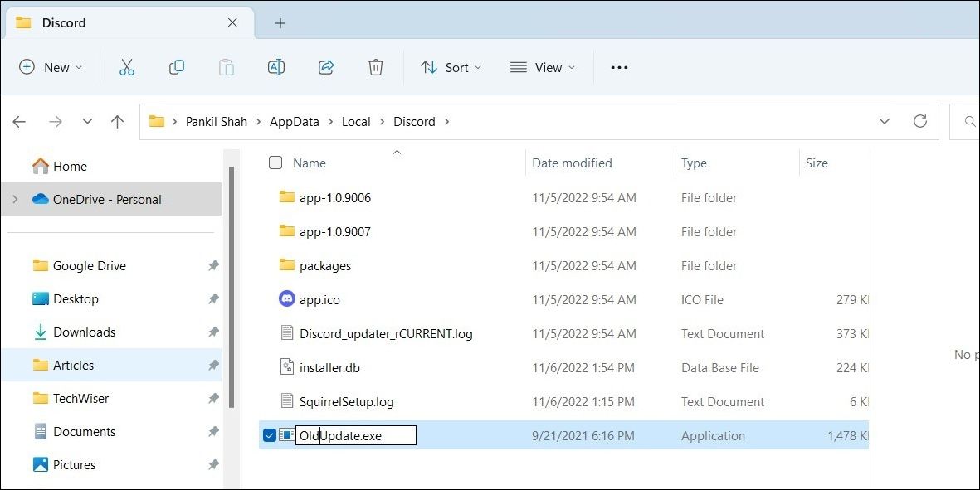Select the app-1.0.9007 folder icon
This screenshot has width=980, height=490.
[x=287, y=231]
